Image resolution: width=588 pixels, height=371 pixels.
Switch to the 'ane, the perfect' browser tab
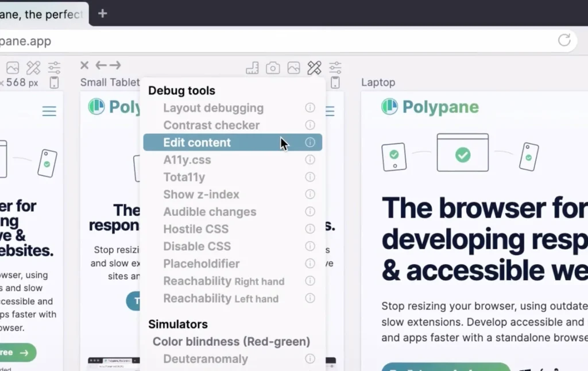[40, 14]
